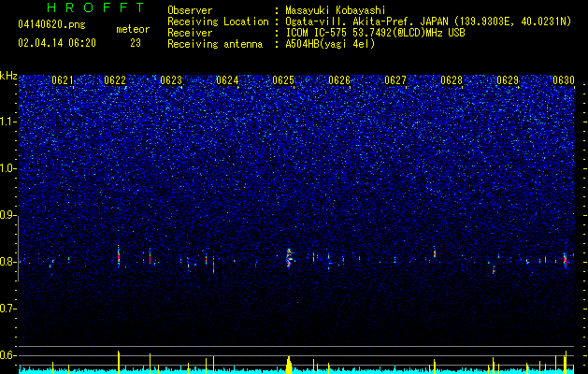Click the HROFFT title text

click(96, 7)
